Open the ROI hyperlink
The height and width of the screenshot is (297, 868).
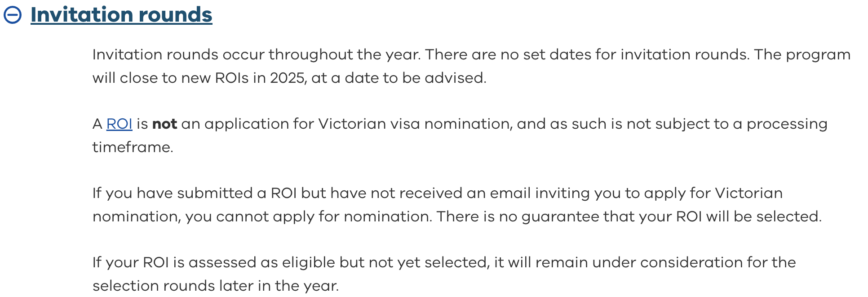click(119, 124)
